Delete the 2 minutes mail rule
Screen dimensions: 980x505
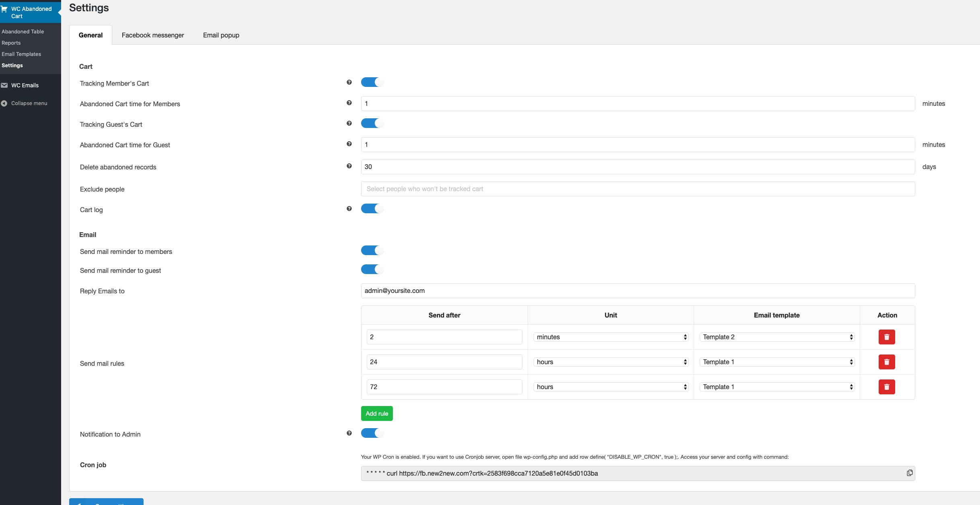click(886, 337)
